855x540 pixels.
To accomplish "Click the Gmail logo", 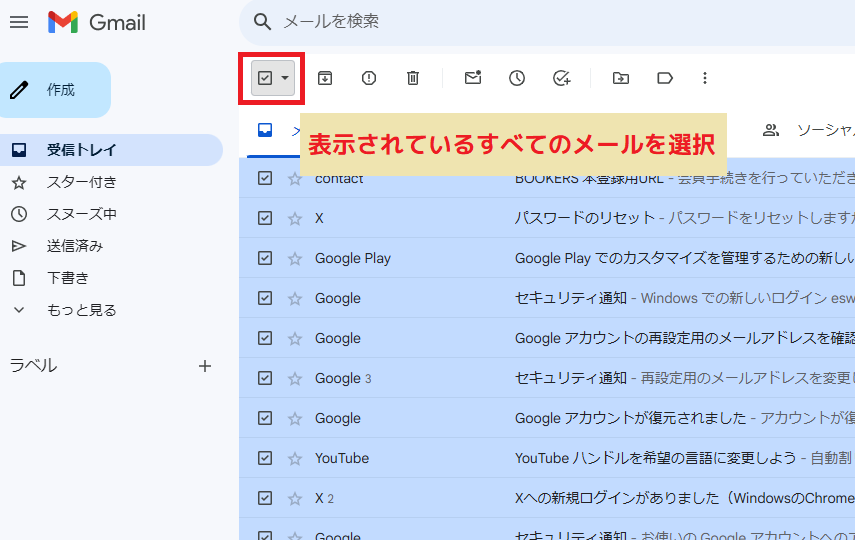I will click(x=97, y=22).
